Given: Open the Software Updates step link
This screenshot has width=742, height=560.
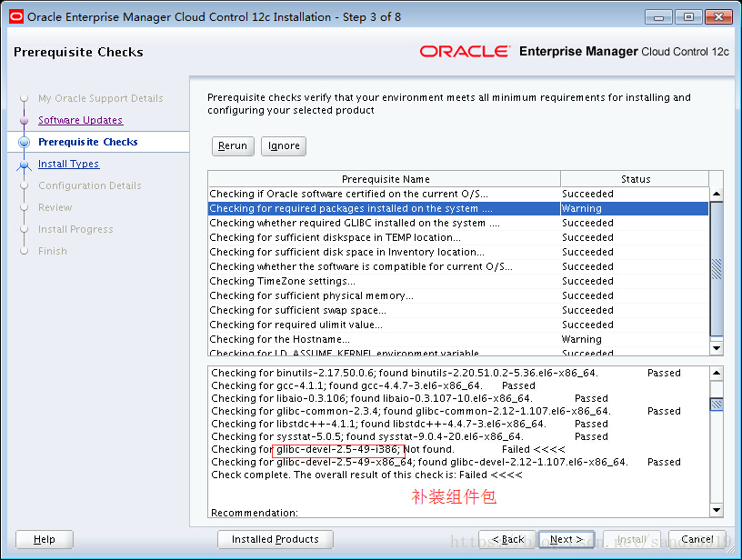Looking at the screenshot, I should (80, 120).
